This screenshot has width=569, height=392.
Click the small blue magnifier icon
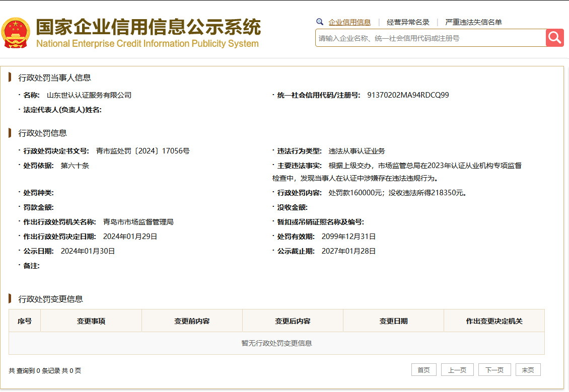320,22
